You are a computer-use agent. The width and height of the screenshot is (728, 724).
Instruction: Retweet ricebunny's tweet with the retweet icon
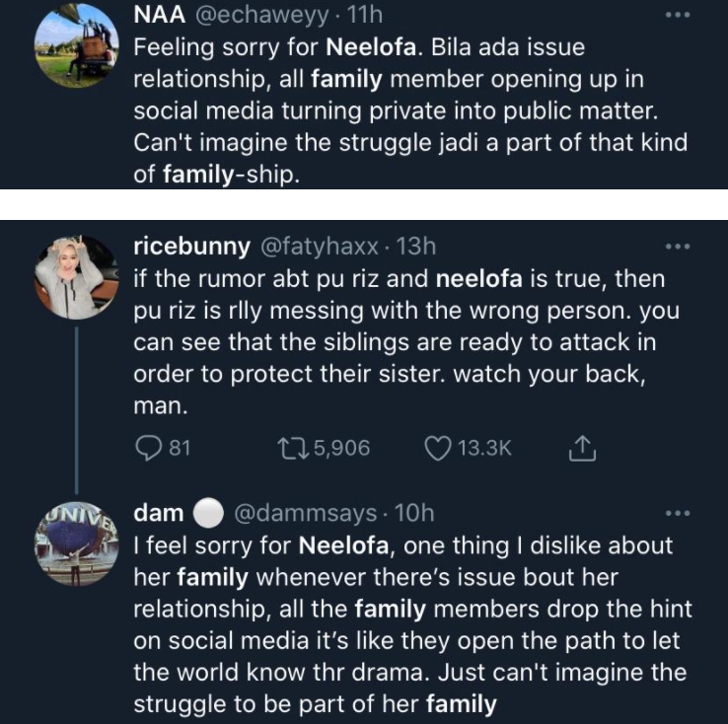(291, 449)
